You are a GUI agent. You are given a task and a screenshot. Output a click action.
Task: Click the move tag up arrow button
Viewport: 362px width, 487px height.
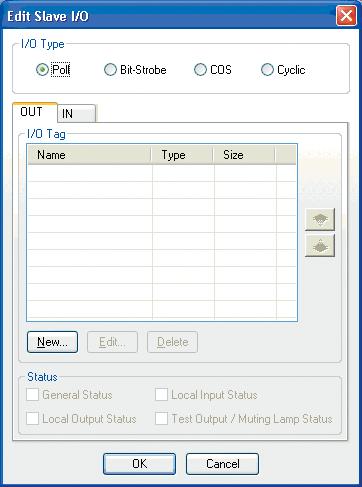pyautogui.click(x=320, y=219)
